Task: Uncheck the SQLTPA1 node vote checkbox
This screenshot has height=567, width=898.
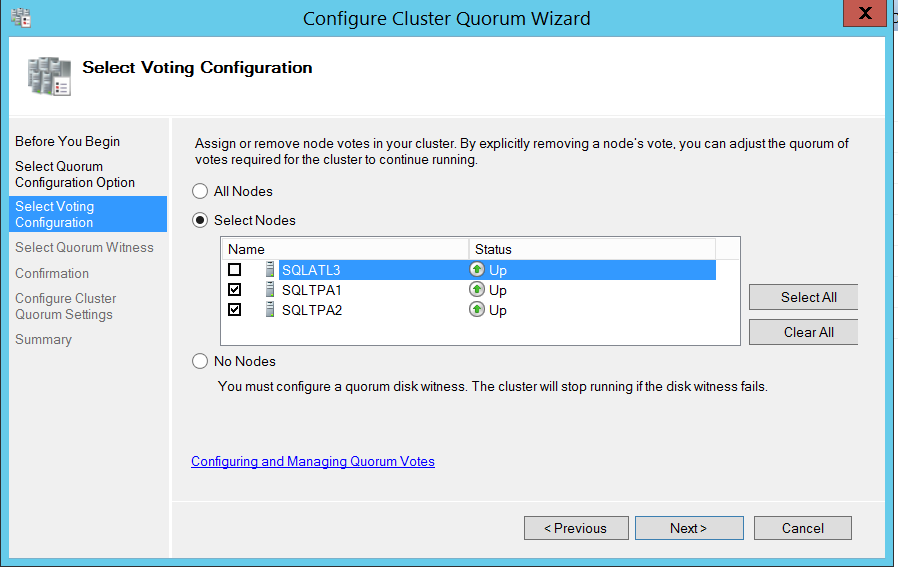Action: pyautogui.click(x=234, y=290)
